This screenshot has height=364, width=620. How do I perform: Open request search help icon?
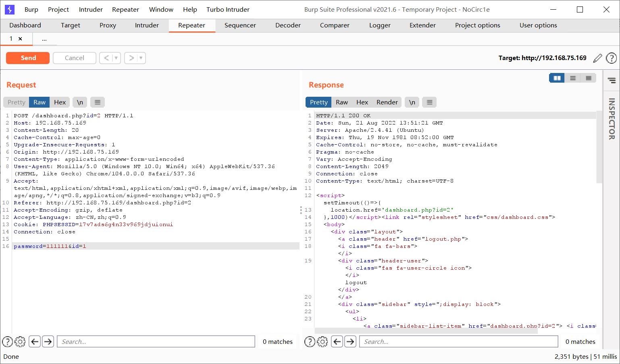click(8, 342)
